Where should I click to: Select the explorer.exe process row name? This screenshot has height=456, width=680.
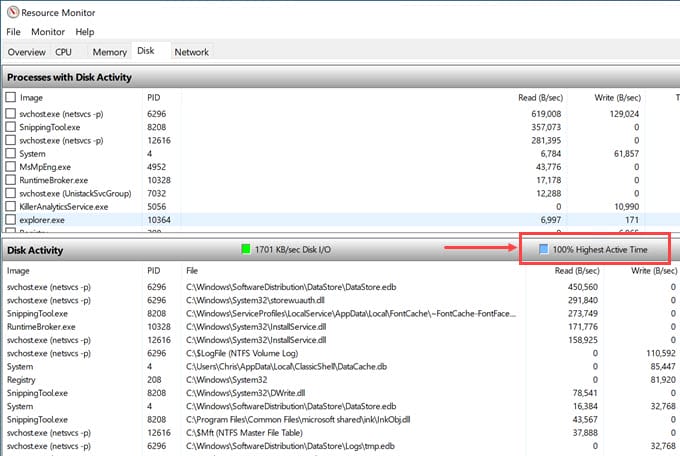click(42, 220)
